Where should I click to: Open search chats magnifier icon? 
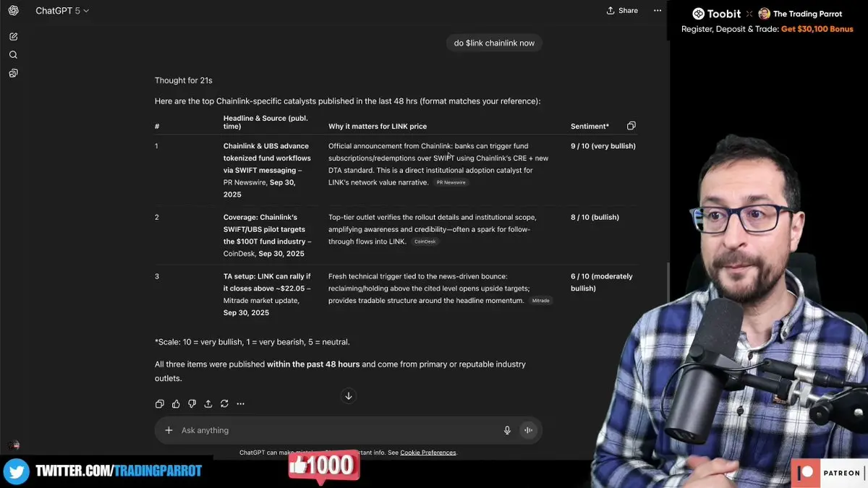pos(13,55)
